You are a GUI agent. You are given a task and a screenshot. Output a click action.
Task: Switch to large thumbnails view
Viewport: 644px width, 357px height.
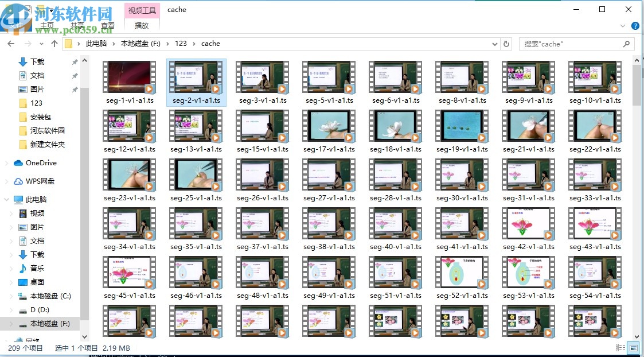pos(634,348)
